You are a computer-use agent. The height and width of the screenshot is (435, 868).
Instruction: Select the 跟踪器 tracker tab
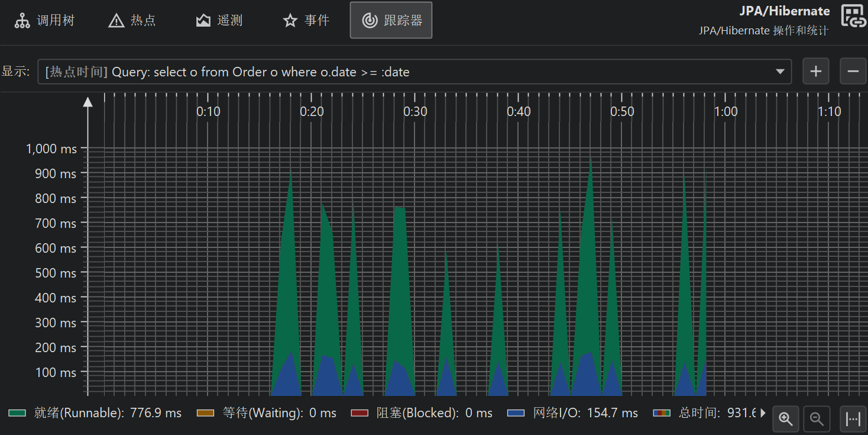(x=391, y=21)
